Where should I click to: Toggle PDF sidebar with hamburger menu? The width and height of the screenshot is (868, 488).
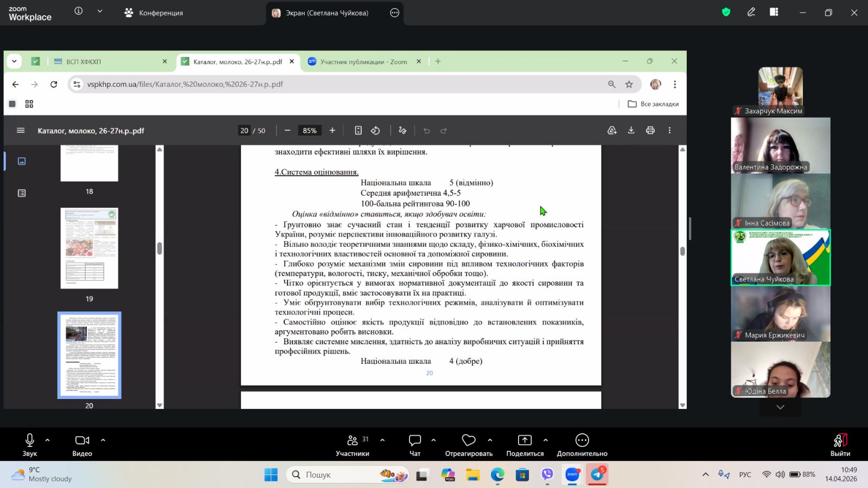[x=21, y=131]
